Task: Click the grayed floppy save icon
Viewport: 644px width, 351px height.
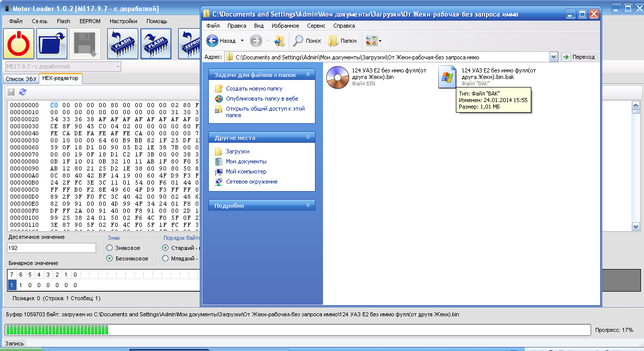Action: coord(85,44)
